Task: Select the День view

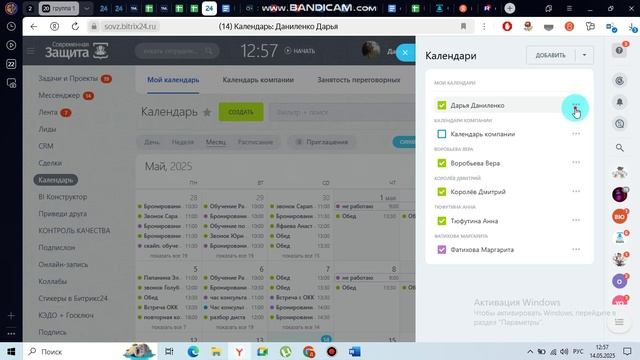Action: pos(151,142)
